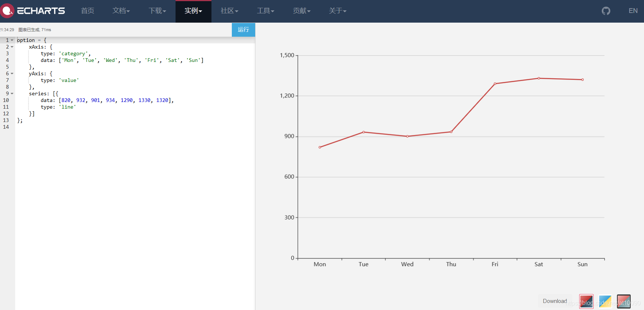
Task: Collapse series fold arrow at line 9
Action: pos(12,93)
